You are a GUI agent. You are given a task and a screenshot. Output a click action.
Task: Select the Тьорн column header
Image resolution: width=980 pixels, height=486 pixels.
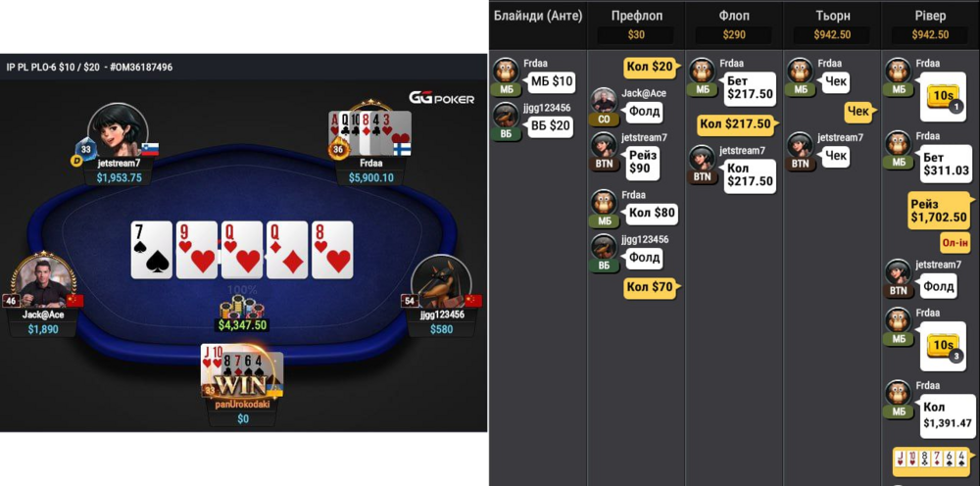click(832, 16)
